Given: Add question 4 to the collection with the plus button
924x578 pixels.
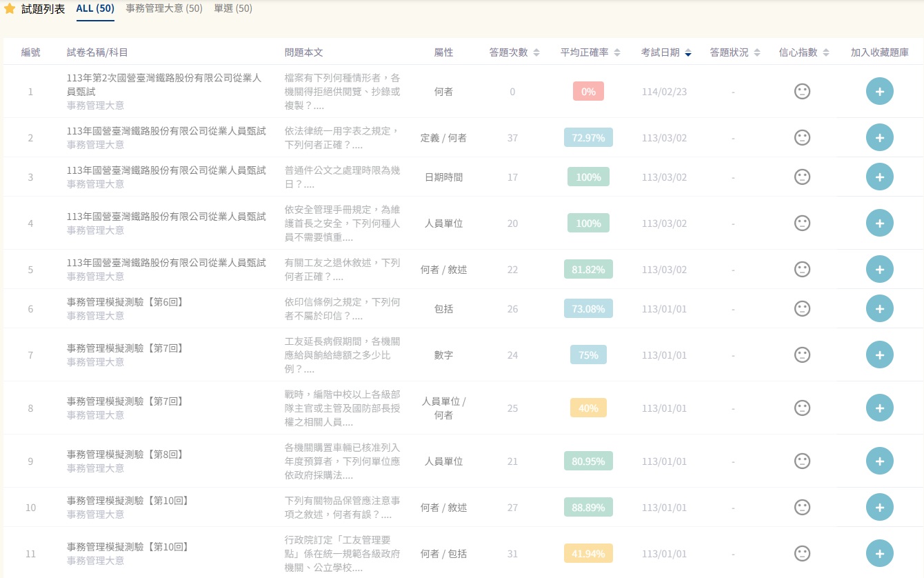Looking at the screenshot, I should click(879, 223).
